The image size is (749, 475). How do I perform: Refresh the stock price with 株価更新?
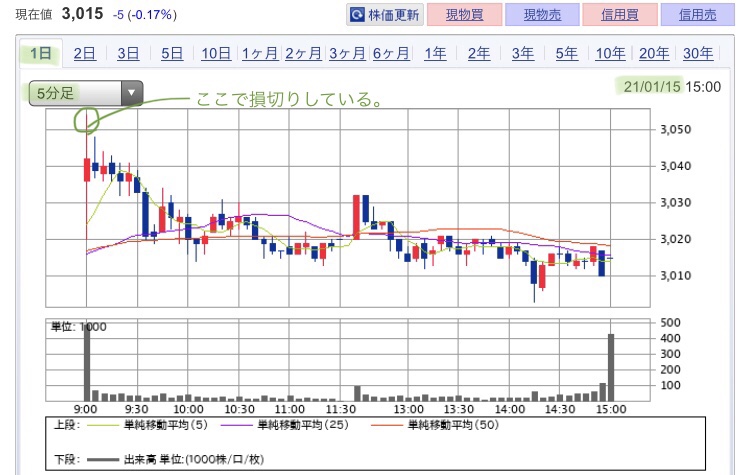[x=385, y=15]
